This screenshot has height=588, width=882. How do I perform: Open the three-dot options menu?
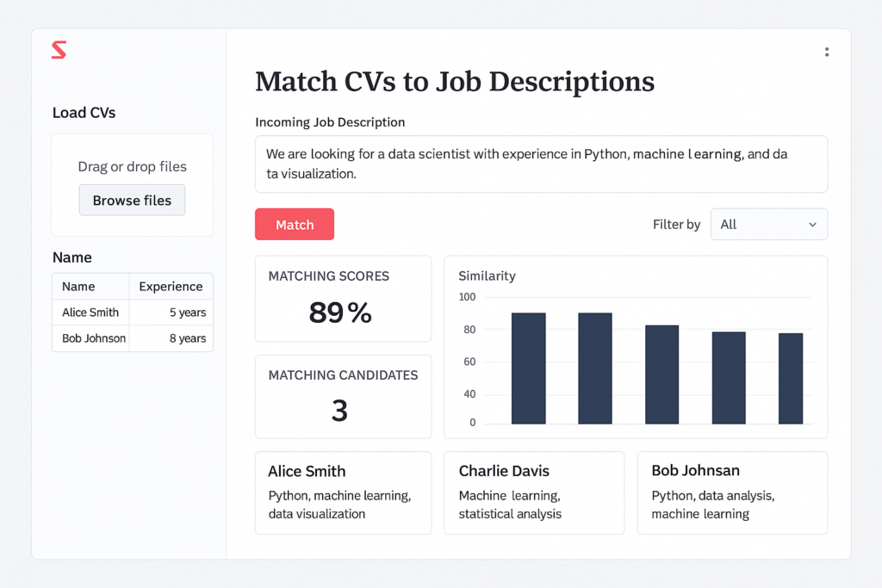coord(826,52)
